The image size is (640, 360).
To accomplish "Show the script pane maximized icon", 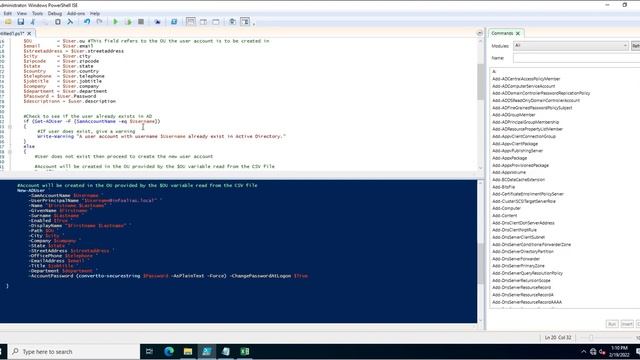I will [x=216, y=22].
